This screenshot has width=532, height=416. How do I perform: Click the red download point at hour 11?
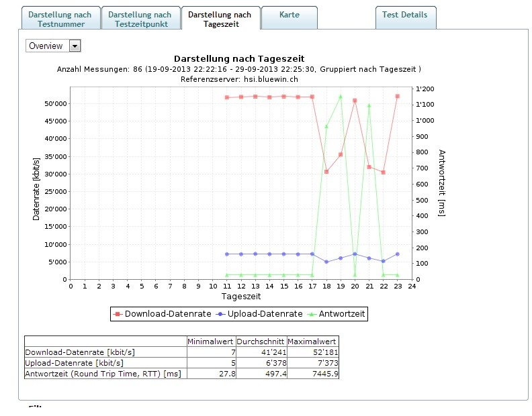[x=227, y=97]
